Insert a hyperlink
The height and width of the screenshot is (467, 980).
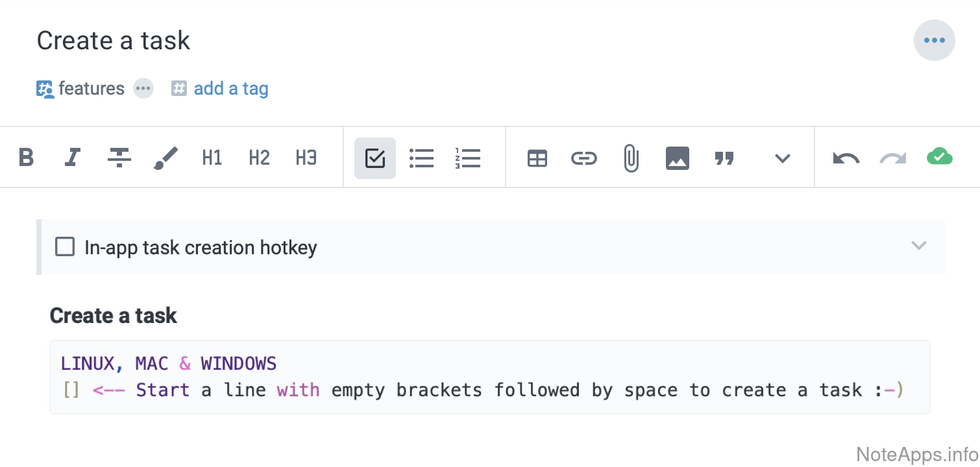pyautogui.click(x=583, y=158)
